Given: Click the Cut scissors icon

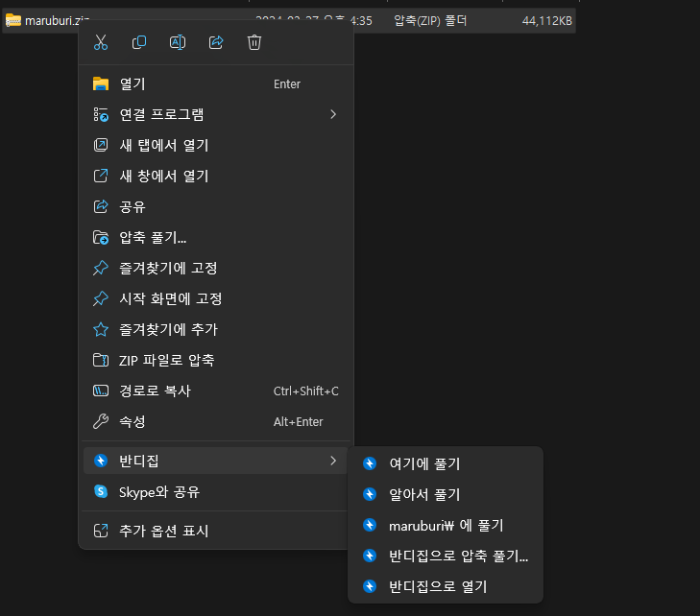Looking at the screenshot, I should click(x=101, y=42).
